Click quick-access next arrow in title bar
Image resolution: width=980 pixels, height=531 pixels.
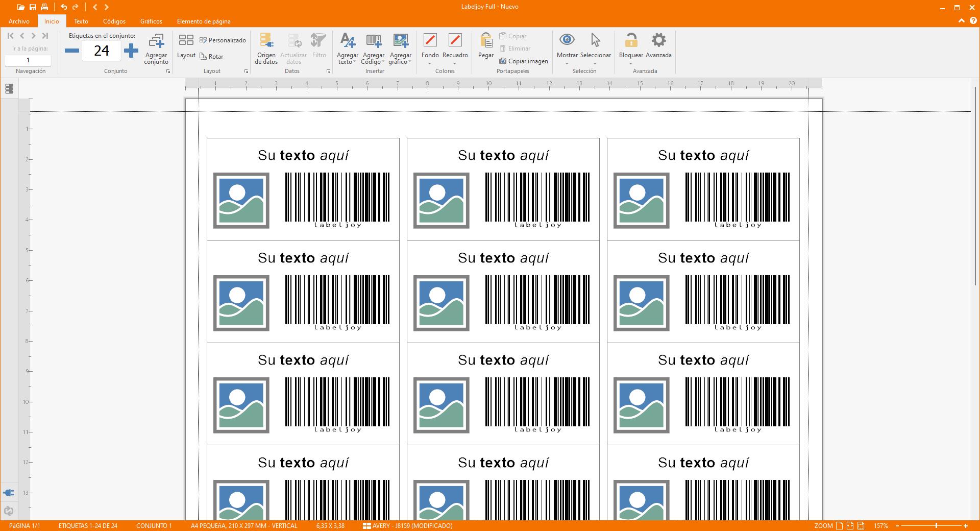107,7
